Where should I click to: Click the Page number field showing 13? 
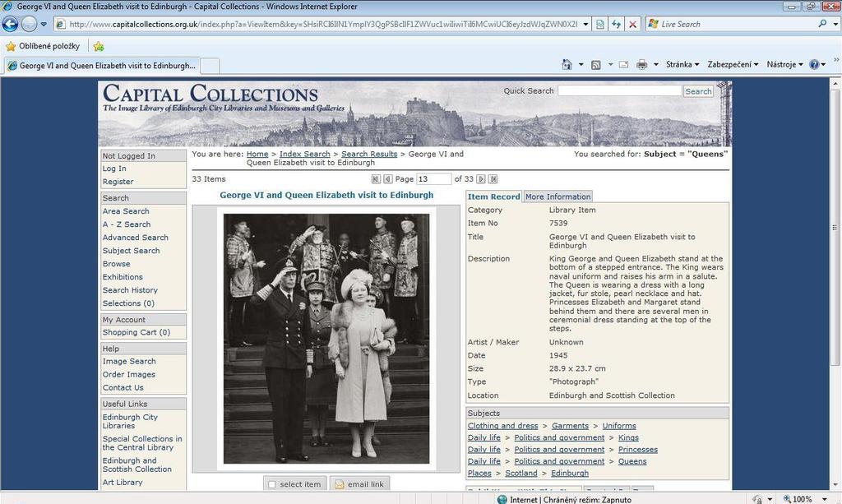pos(433,179)
